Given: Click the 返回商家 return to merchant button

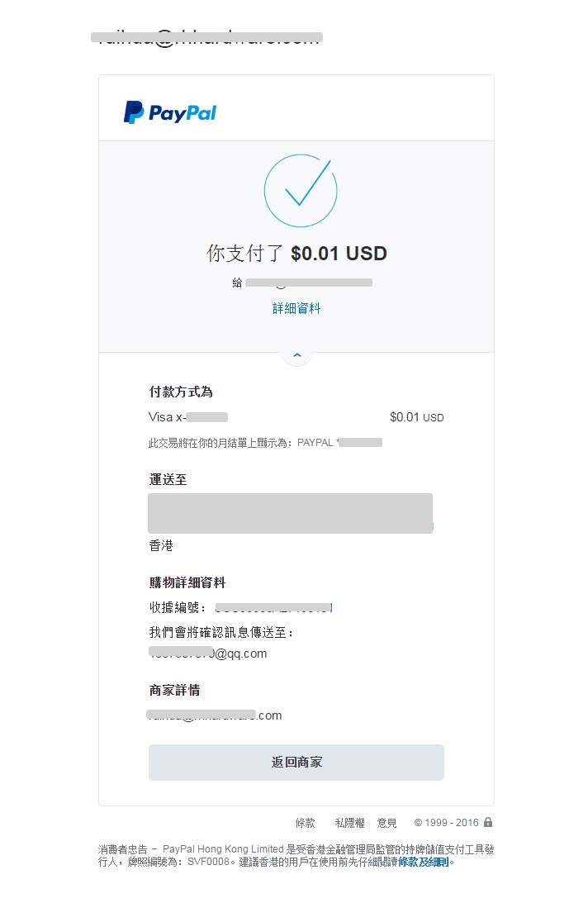Looking at the screenshot, I should [296, 762].
